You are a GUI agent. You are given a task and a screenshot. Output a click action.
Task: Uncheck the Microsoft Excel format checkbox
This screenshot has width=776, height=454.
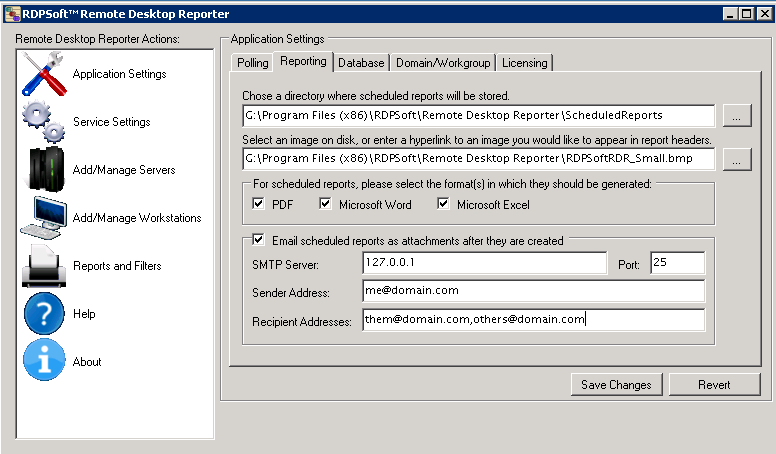coord(443,203)
